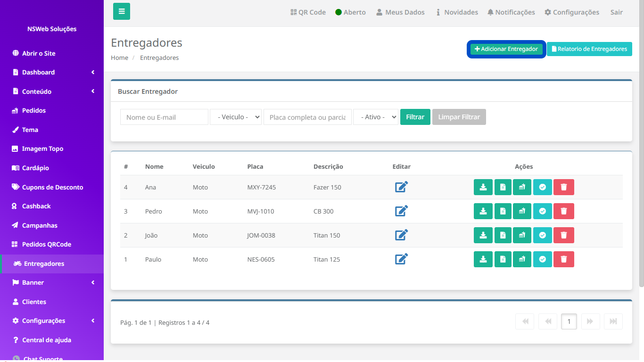
Task: Open Clientes from the sidebar
Action: (52, 302)
